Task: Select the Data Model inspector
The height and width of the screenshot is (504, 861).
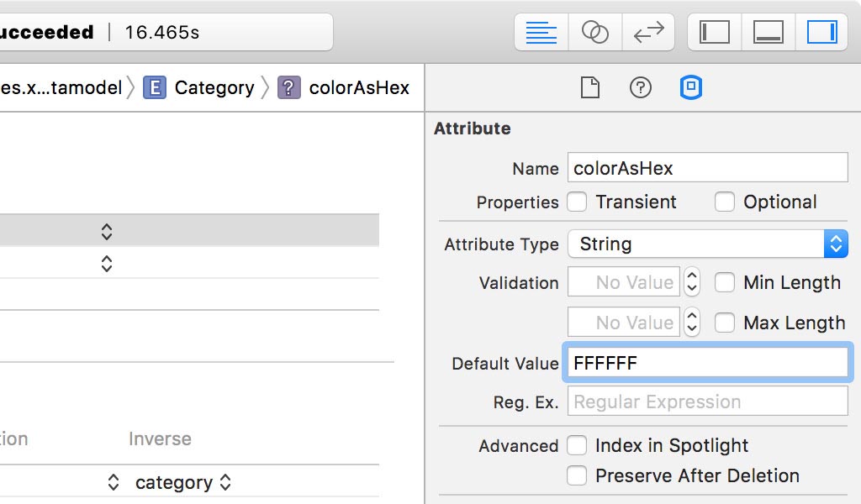Action: pos(690,87)
